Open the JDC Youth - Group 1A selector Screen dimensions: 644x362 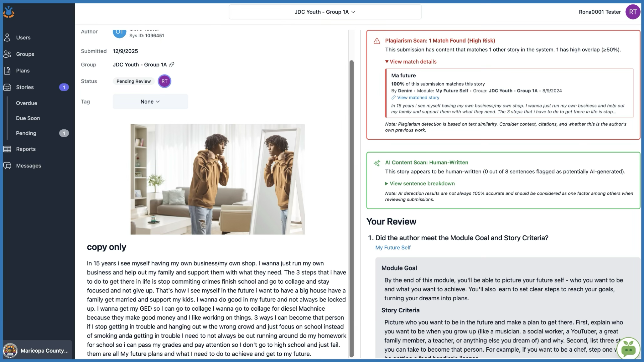[x=325, y=12]
